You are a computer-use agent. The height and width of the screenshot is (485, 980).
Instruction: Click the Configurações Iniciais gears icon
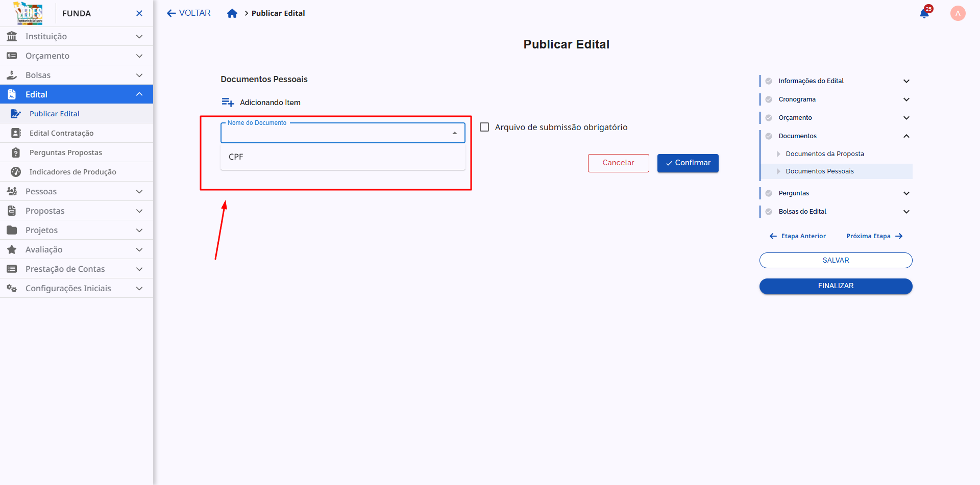point(12,288)
